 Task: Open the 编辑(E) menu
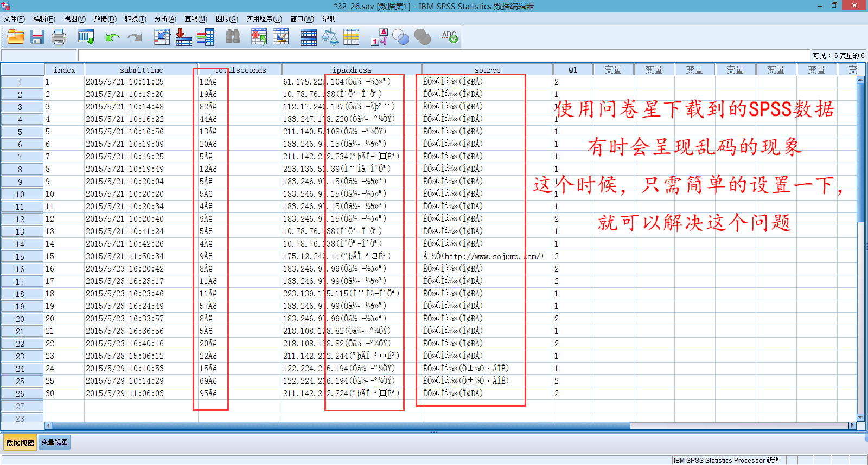[44, 19]
